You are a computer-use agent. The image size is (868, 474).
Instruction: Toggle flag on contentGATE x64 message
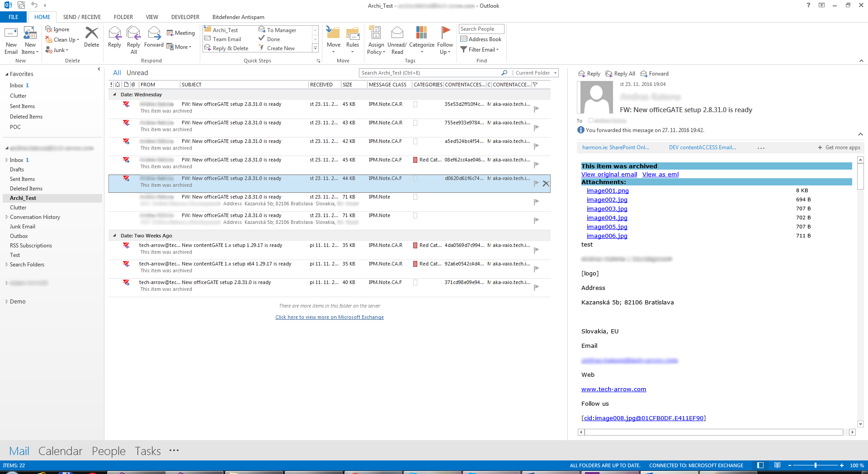[537, 269]
